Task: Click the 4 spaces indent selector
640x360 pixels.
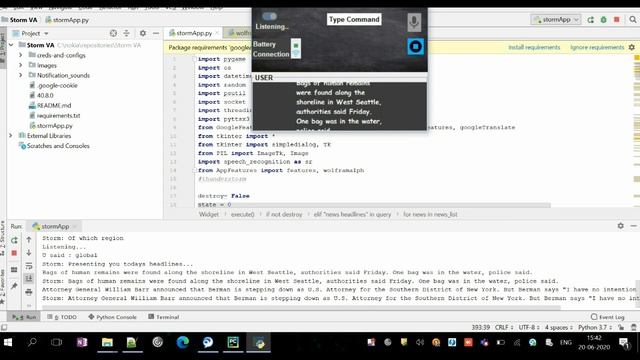Action: click(559, 327)
